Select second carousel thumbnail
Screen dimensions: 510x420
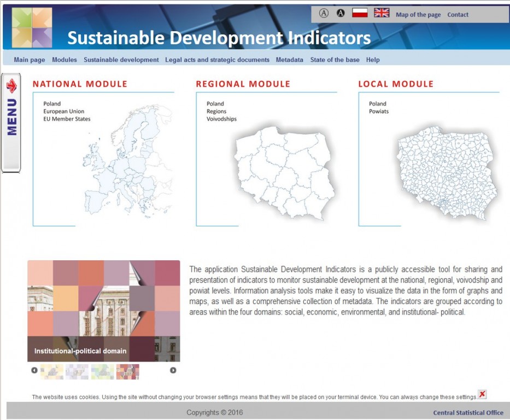(x=77, y=372)
